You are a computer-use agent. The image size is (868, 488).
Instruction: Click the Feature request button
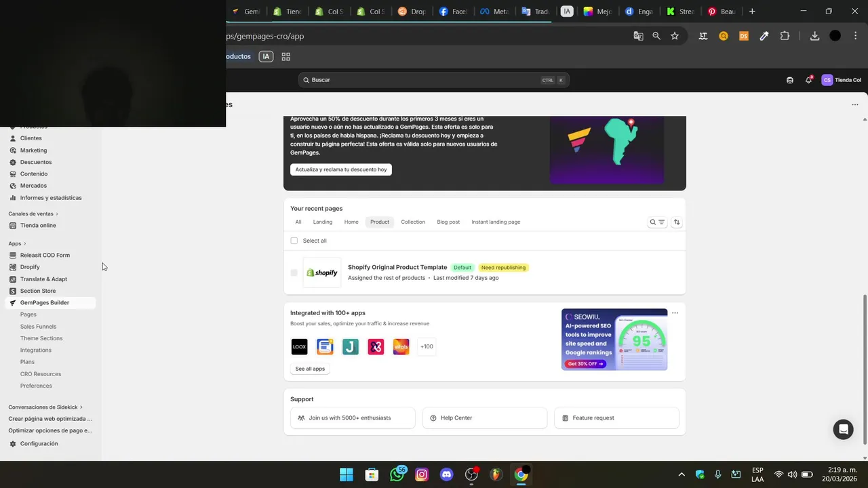click(616, 418)
